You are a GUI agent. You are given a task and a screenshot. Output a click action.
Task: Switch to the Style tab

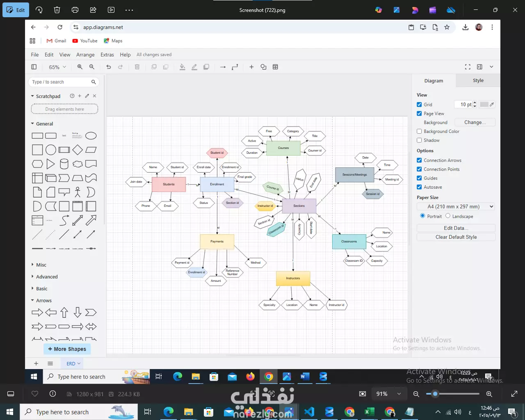(x=478, y=80)
